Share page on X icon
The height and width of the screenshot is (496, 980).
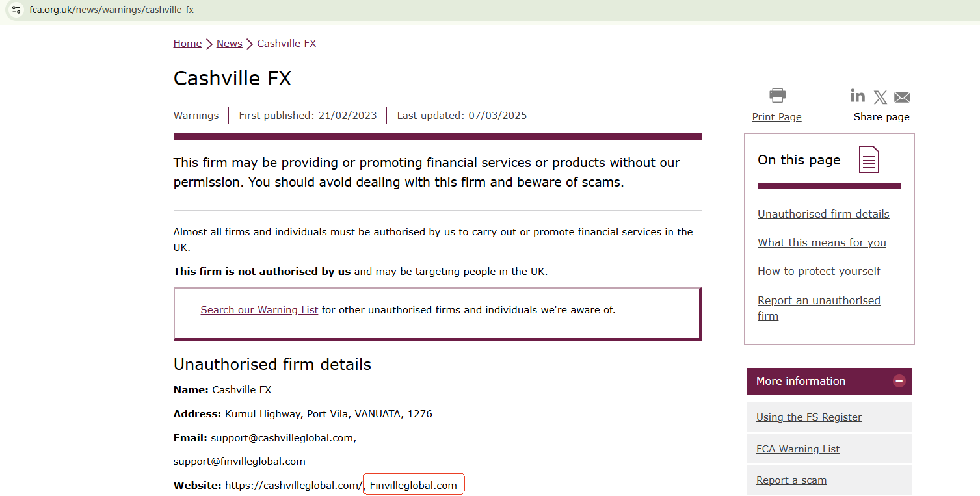(x=880, y=98)
